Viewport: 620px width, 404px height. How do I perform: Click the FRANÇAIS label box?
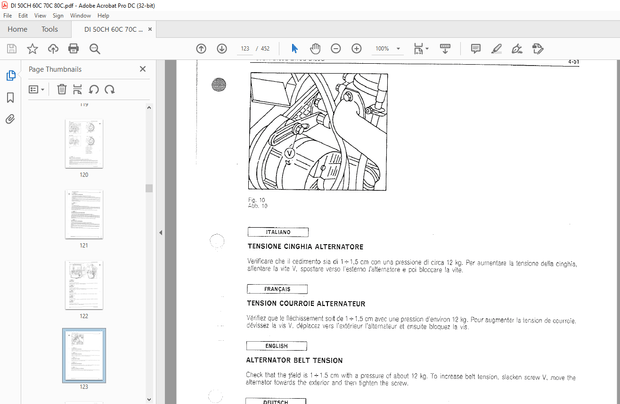coord(277,289)
